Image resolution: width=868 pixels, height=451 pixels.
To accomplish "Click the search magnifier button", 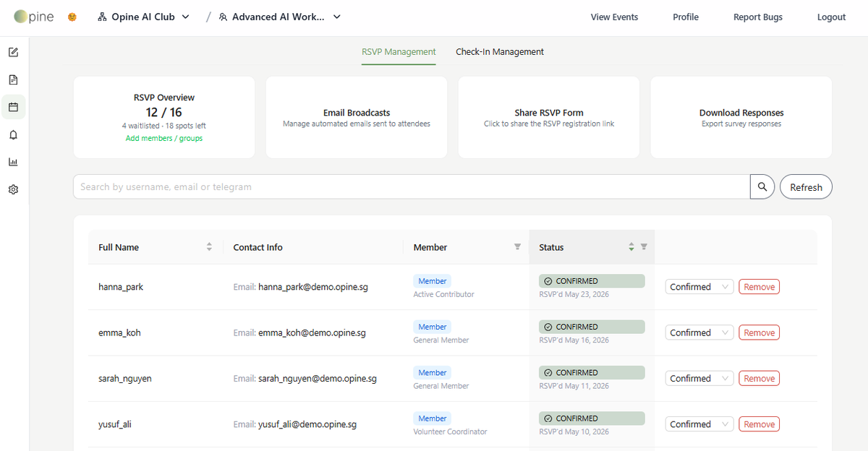I will tap(762, 186).
